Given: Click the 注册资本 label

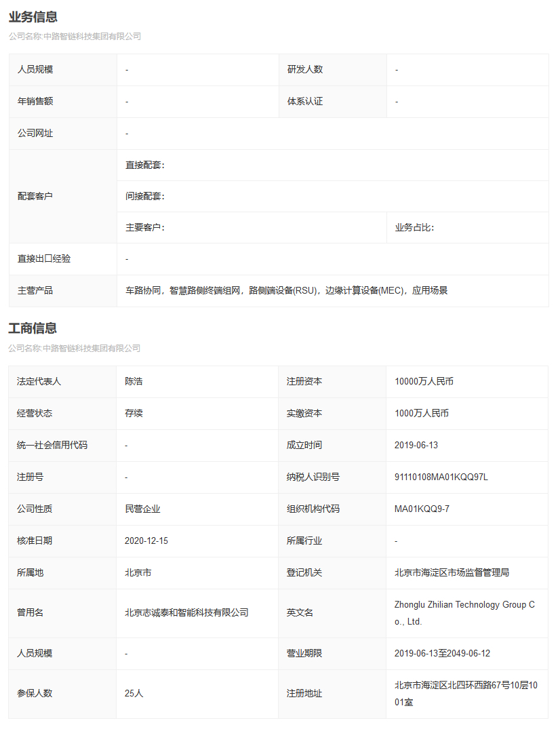Looking at the screenshot, I should (x=304, y=382).
